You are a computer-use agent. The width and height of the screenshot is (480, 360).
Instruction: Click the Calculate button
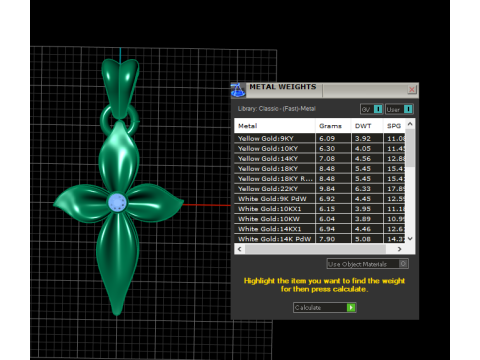point(325,307)
